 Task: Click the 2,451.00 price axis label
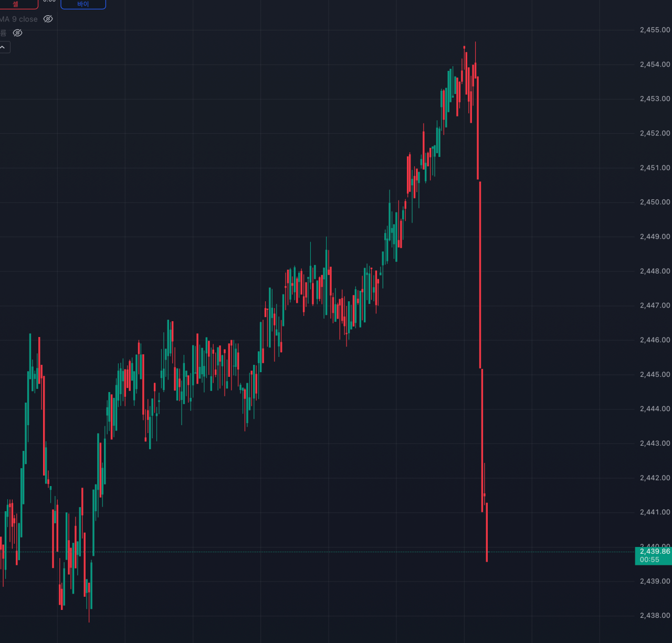point(655,168)
